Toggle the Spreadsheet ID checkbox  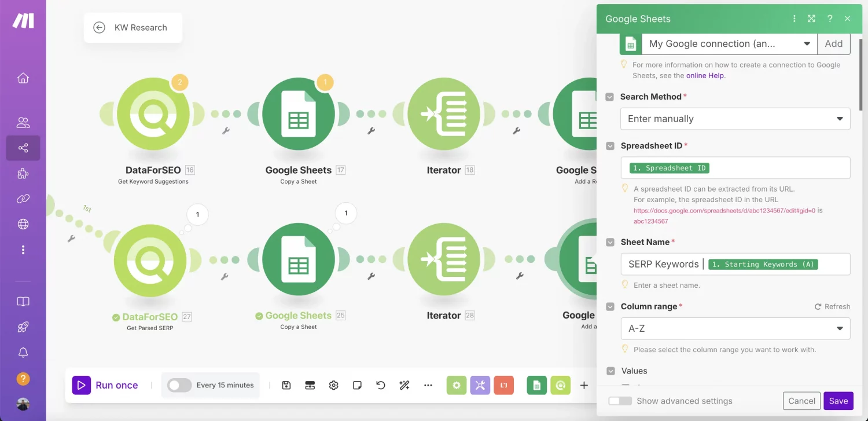[610, 146]
